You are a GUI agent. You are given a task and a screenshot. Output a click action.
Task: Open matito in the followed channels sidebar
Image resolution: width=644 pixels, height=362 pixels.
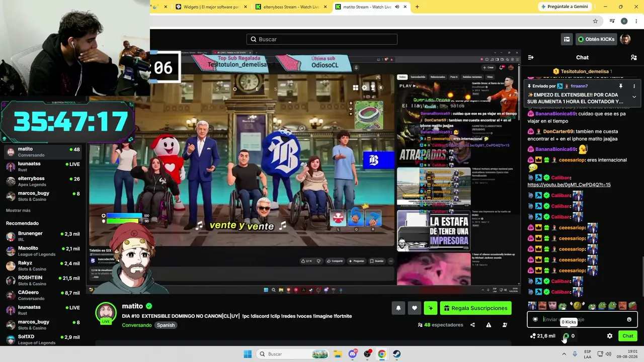(x=43, y=152)
